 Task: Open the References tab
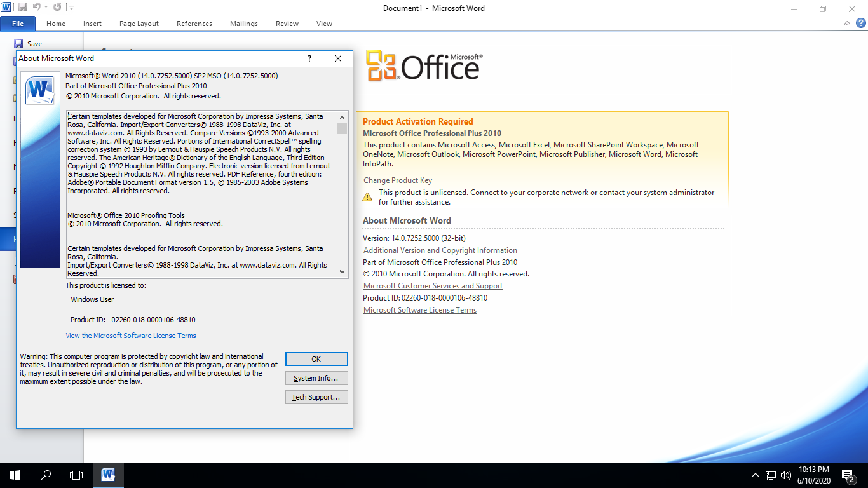point(194,24)
